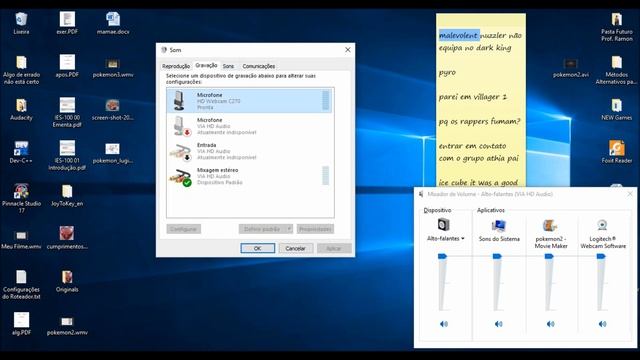Screen dimensions: 640x360
Task: Select the Foxit Reader desktop shortcut
Action: tap(617, 152)
